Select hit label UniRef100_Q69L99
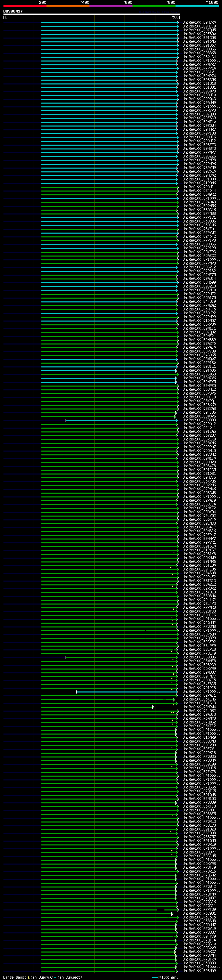 (x=199, y=764)
